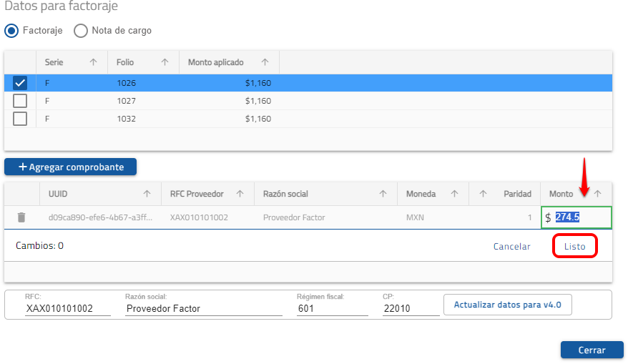Screen dimensions: 628x364
Task: Sort by RFC Proveedor column arrow
Action: click(240, 194)
